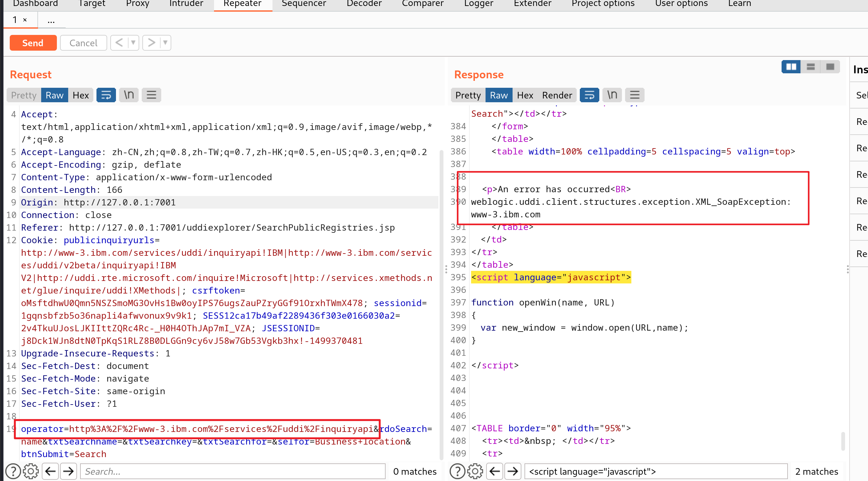Select combined single-pane layout view
The height and width of the screenshot is (481, 868).
pyautogui.click(x=830, y=67)
